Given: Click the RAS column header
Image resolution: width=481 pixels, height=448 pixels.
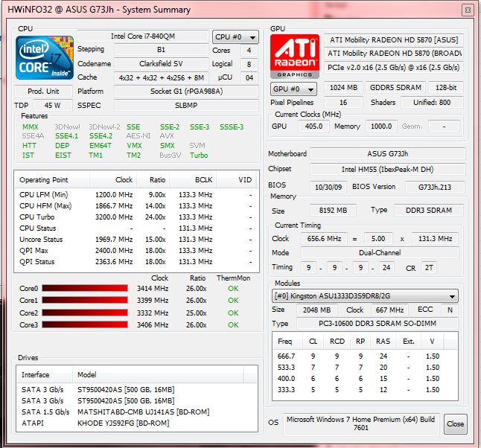Looking at the screenshot, I should [383, 342].
